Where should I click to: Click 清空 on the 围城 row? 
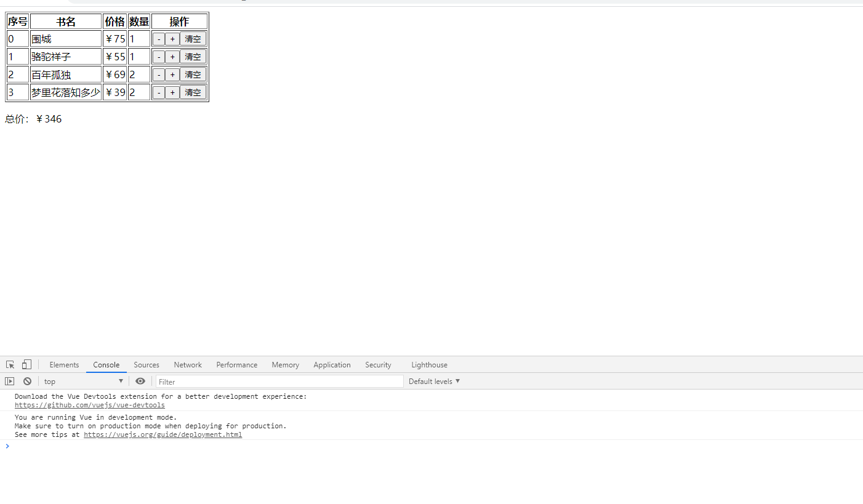coord(193,38)
